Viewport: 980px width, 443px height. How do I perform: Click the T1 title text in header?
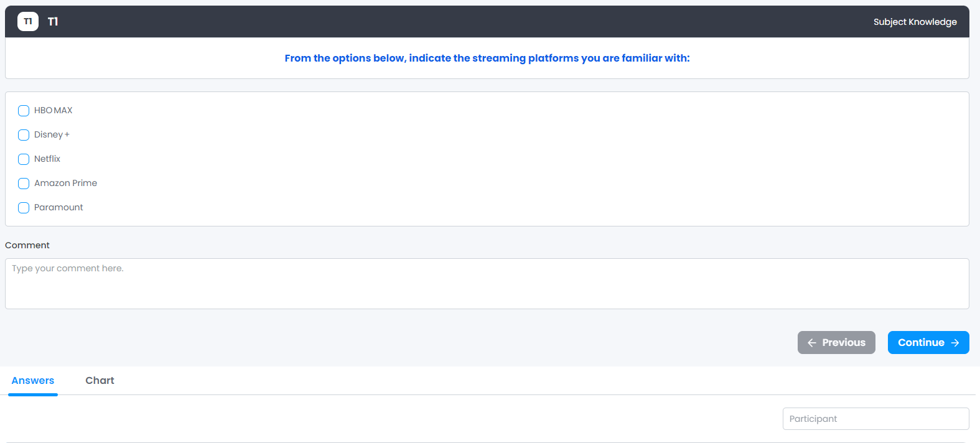[x=53, y=22]
